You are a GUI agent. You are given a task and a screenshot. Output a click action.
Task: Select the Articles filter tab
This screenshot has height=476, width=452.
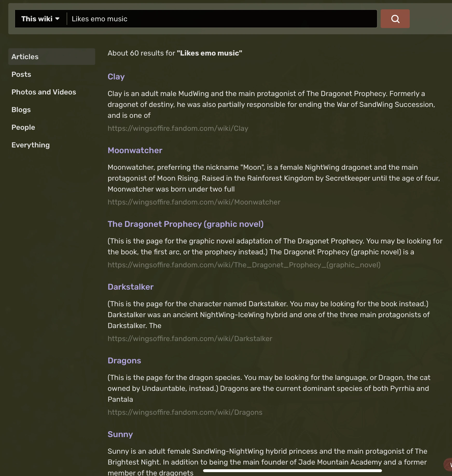(51, 57)
